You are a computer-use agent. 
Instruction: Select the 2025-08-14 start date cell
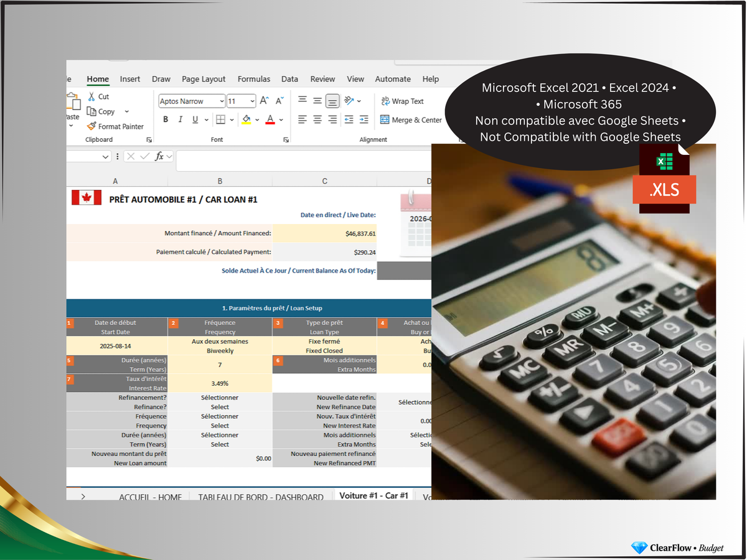pyautogui.click(x=117, y=346)
